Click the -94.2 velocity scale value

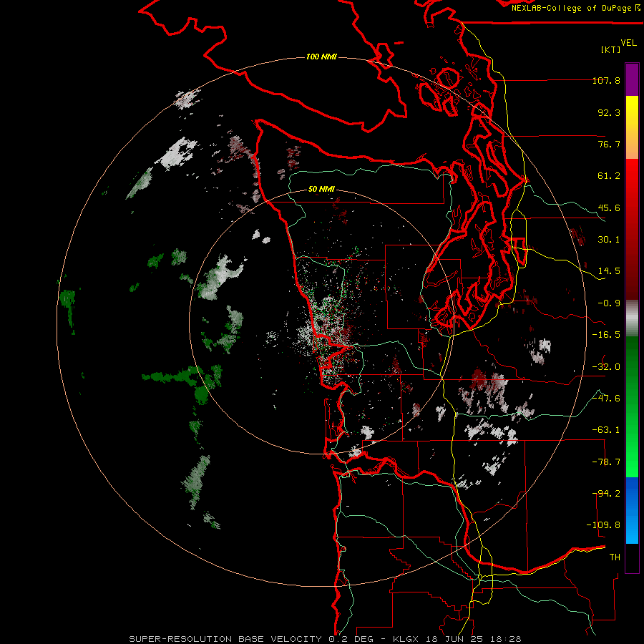point(606,494)
